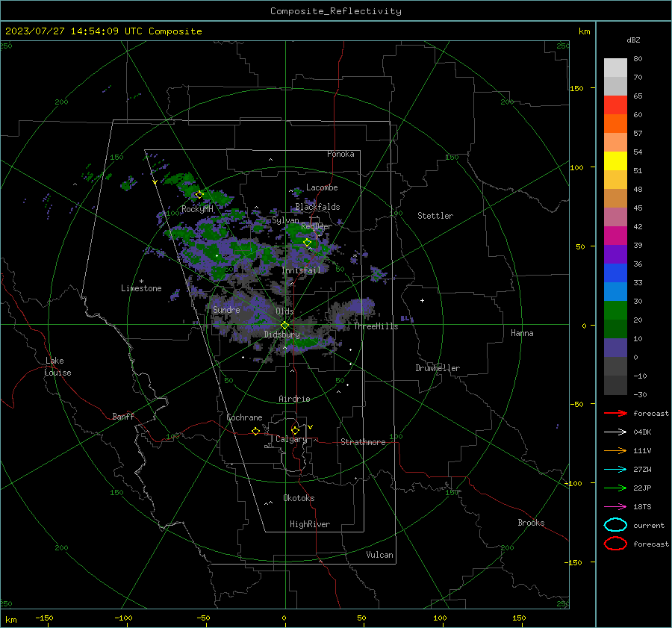Click the HighRiver map label
The image size is (672, 628).
pyautogui.click(x=310, y=524)
